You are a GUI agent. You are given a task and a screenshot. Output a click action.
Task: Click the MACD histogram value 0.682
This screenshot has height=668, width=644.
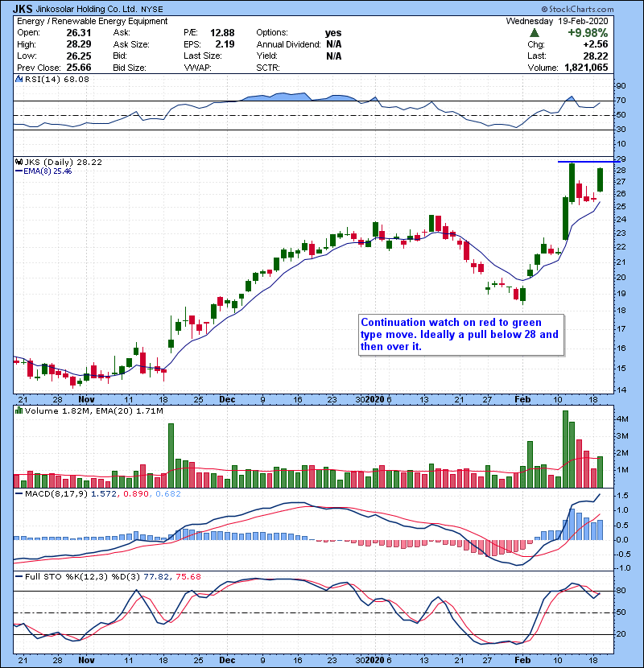168,494
